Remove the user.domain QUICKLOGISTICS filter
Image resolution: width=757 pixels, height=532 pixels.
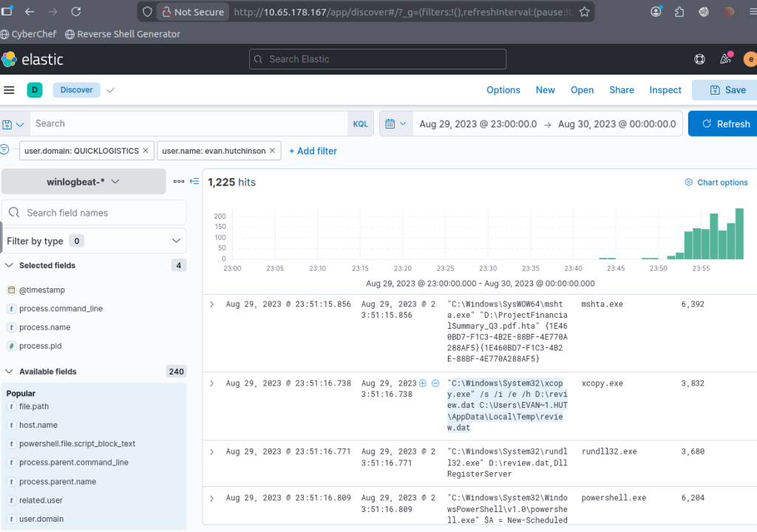(145, 151)
